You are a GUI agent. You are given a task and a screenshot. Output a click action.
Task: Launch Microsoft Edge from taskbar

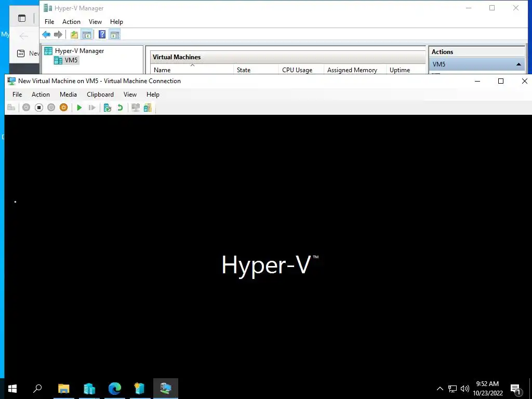pyautogui.click(x=115, y=389)
